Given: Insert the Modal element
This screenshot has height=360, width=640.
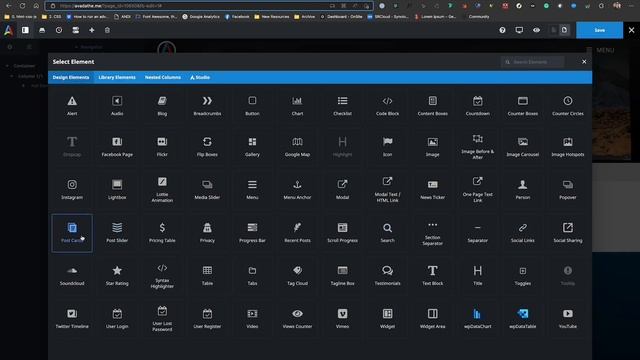Looking at the screenshot, I should 342,189.
